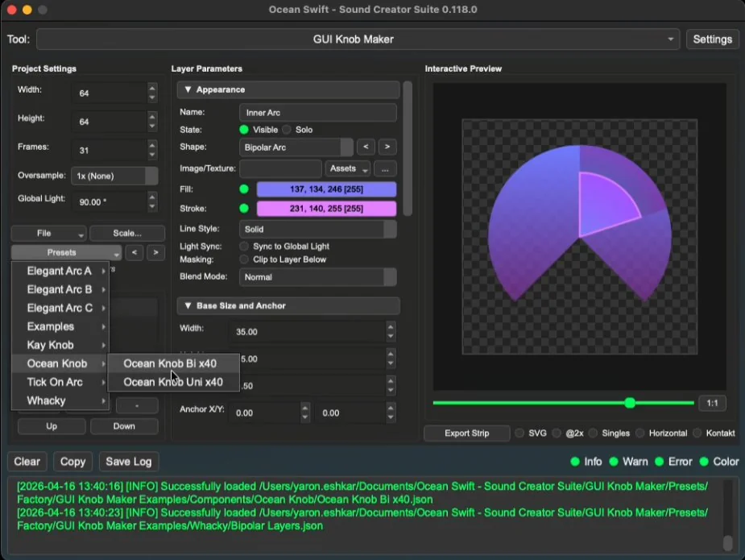Adjust the base Width stepper
The width and height of the screenshot is (745, 560).
click(x=391, y=331)
